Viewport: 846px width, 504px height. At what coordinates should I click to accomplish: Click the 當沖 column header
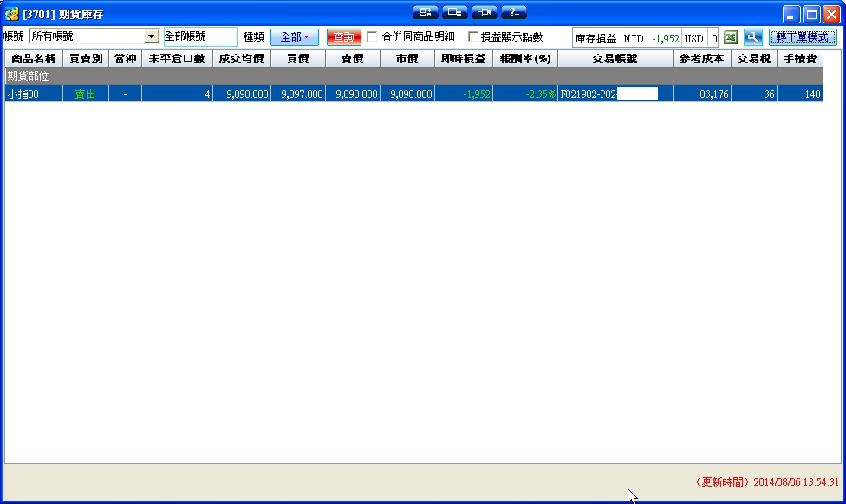(125, 59)
